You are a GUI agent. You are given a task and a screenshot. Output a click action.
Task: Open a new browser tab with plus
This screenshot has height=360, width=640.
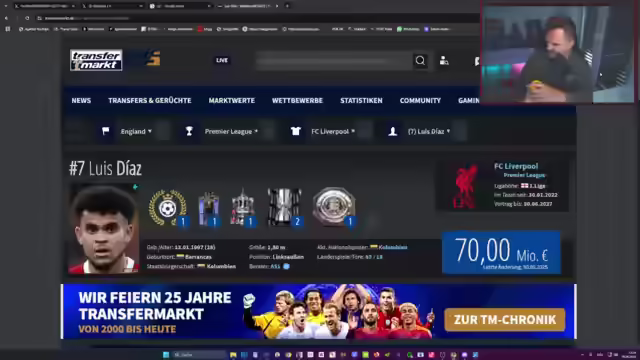(287, 6)
